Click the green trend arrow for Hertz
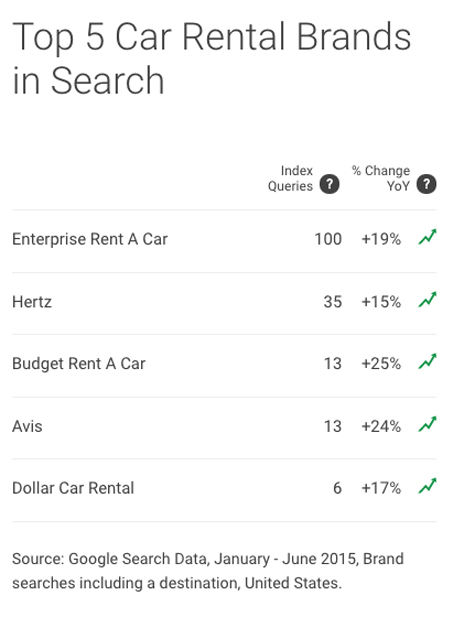The height and width of the screenshot is (617, 475). coord(427,300)
